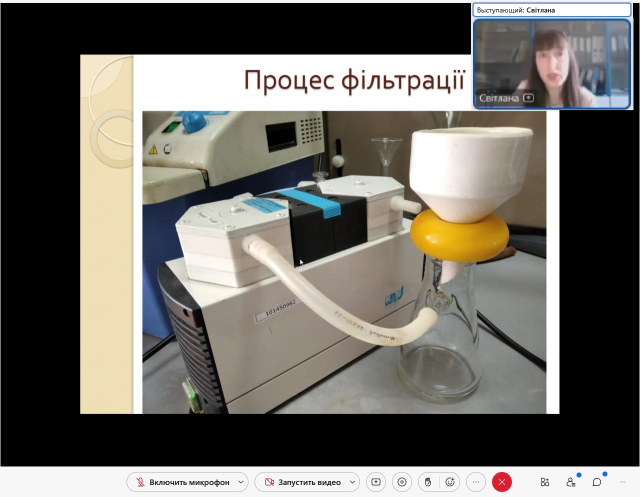Open the more options ellipsis menu
Screen dimensions: 640x497
point(475,481)
